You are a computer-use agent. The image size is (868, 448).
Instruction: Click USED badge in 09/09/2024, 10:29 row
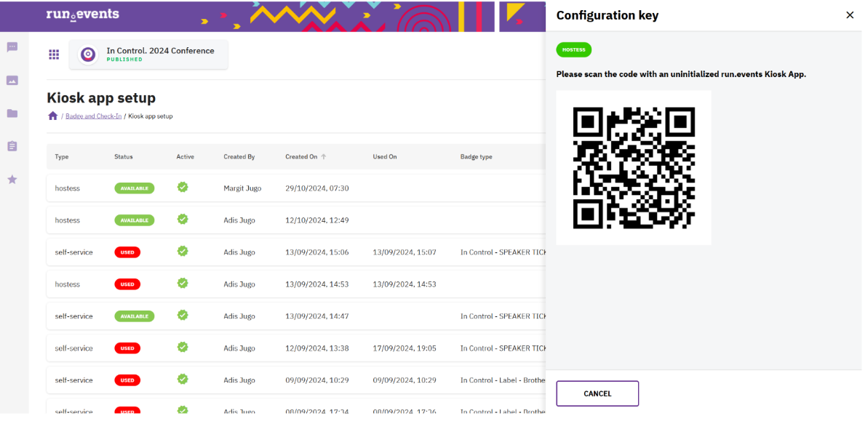127,380
